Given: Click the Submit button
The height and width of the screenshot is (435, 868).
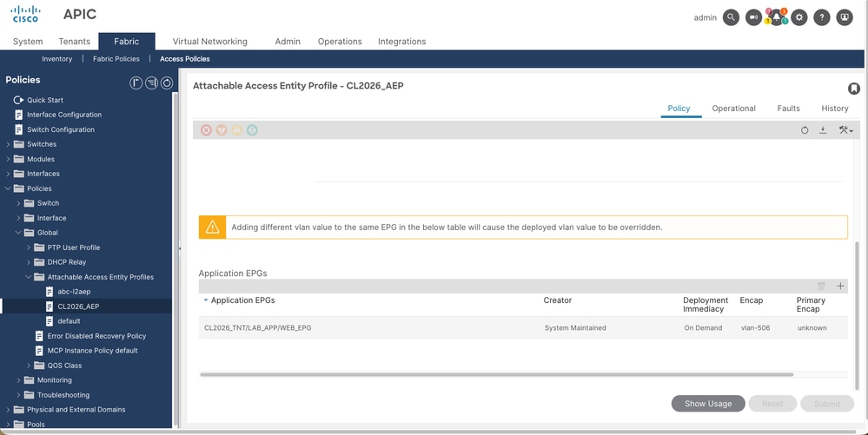Looking at the screenshot, I should tap(827, 404).
